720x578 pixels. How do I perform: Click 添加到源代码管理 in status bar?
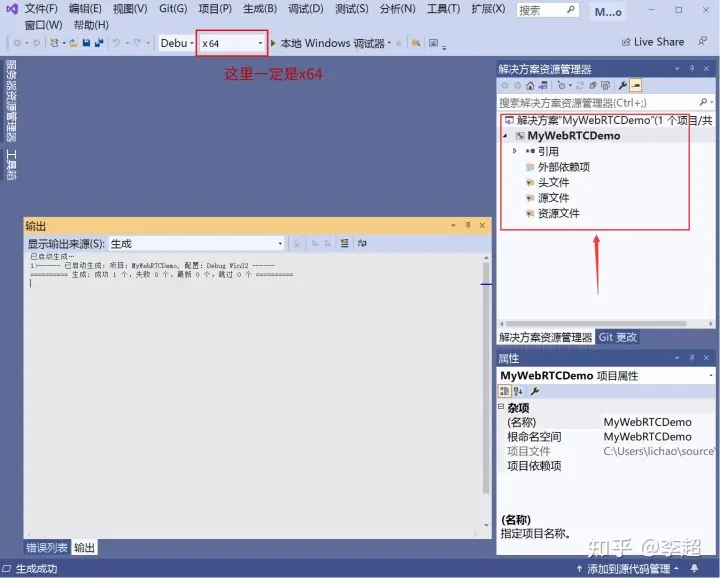pyautogui.click(x=628, y=569)
